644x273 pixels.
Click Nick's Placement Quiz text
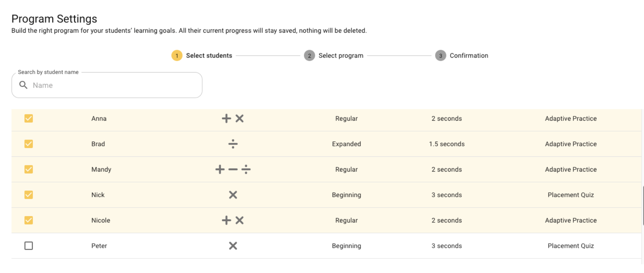570,195
